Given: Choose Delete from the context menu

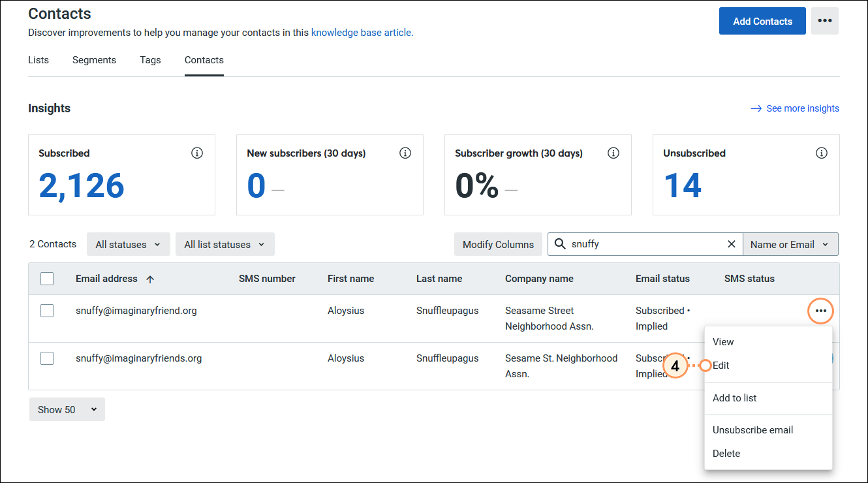Looking at the screenshot, I should click(x=768, y=454).
